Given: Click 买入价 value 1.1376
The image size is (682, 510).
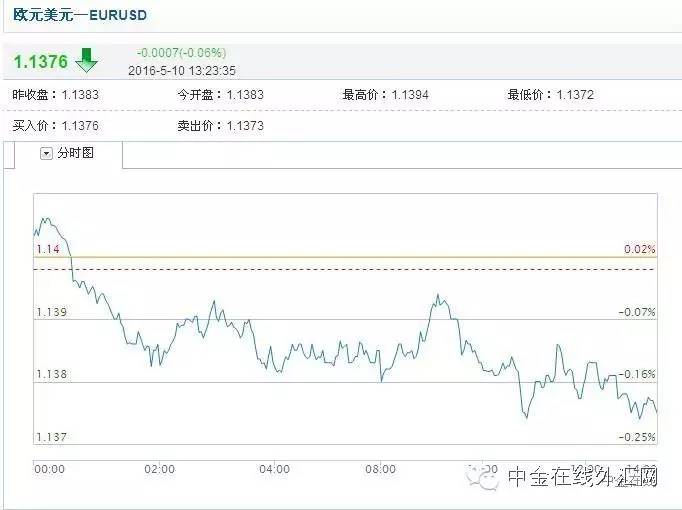Looking at the screenshot, I should coord(80,126).
